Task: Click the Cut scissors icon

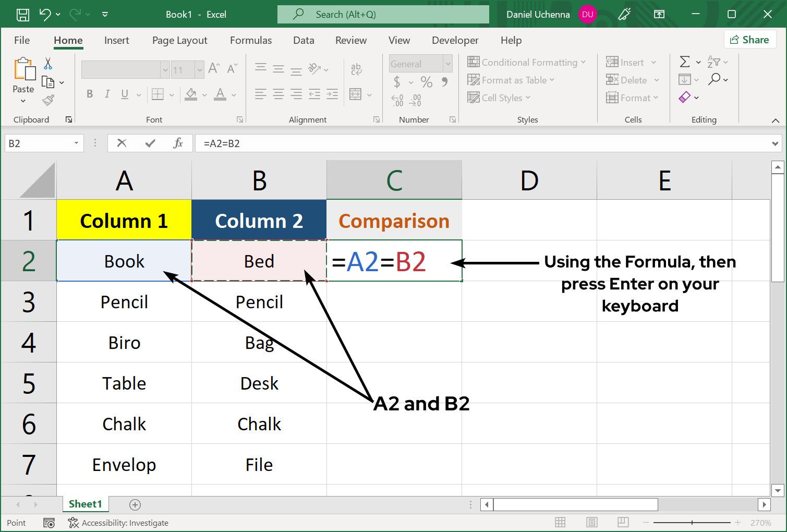Action: (48, 64)
